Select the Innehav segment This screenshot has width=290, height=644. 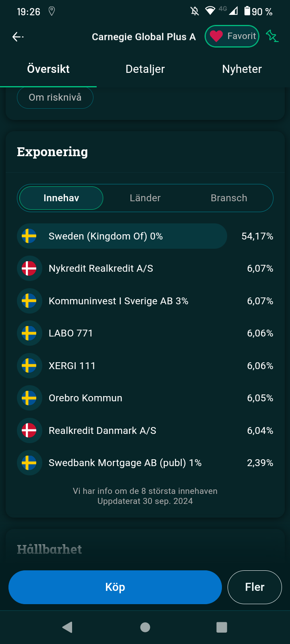[61, 198]
